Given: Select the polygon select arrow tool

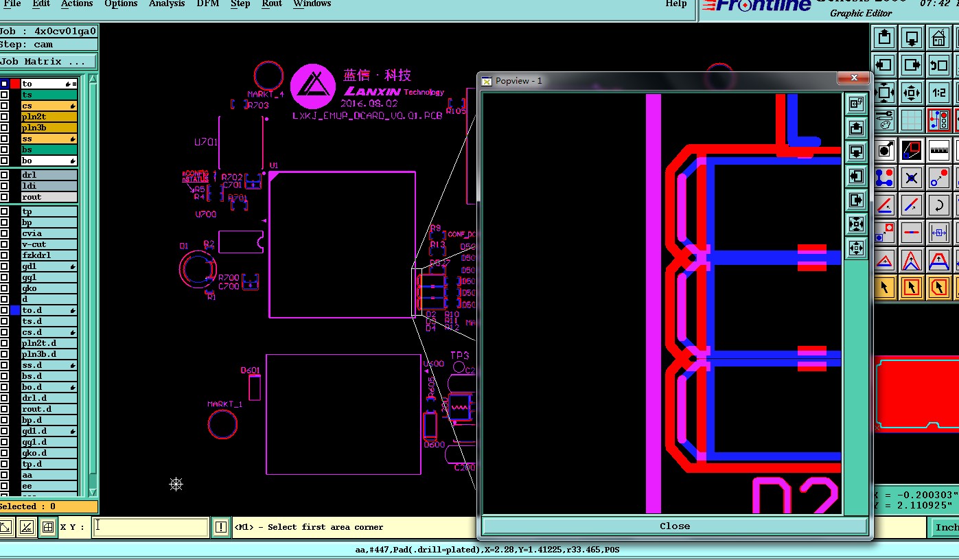Looking at the screenshot, I should (x=938, y=287).
